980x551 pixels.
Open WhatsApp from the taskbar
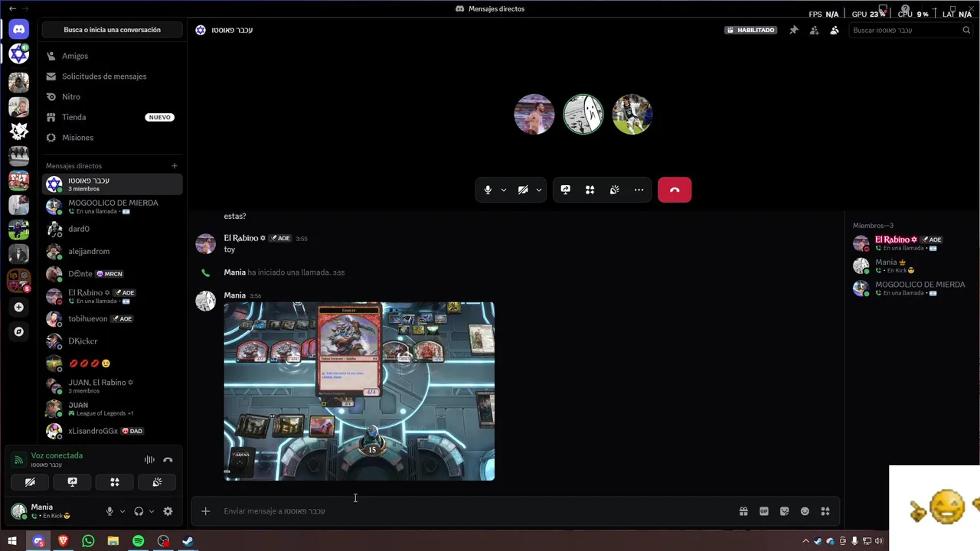88,541
